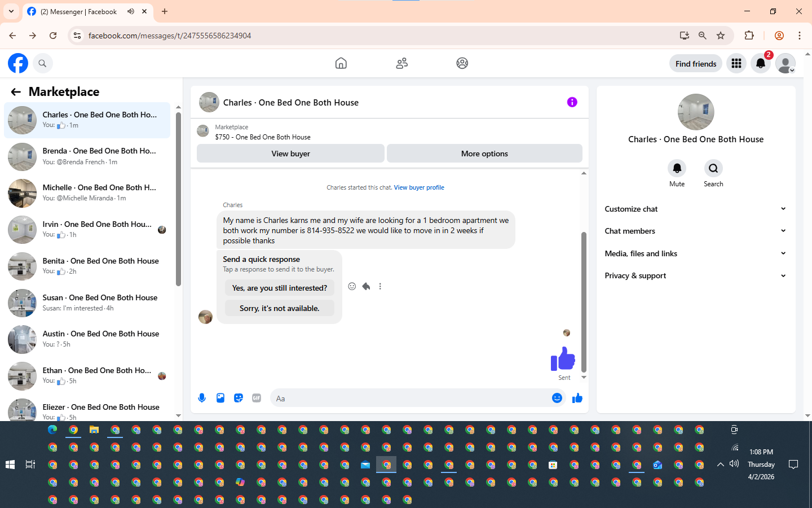The height and width of the screenshot is (508, 812).
Task: Click the browser address bar URL
Action: tap(170, 36)
